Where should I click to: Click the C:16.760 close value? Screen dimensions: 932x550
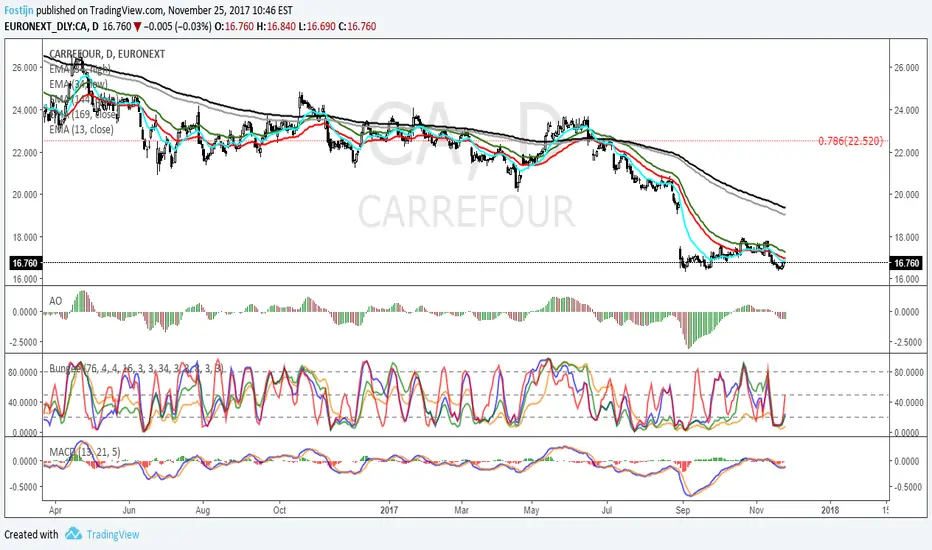[x=357, y=26]
